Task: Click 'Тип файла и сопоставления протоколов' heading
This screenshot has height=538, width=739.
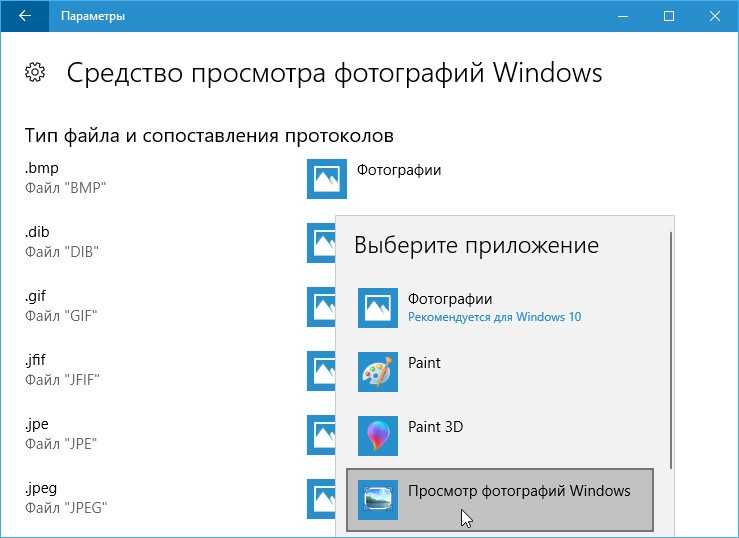Action: point(209,136)
